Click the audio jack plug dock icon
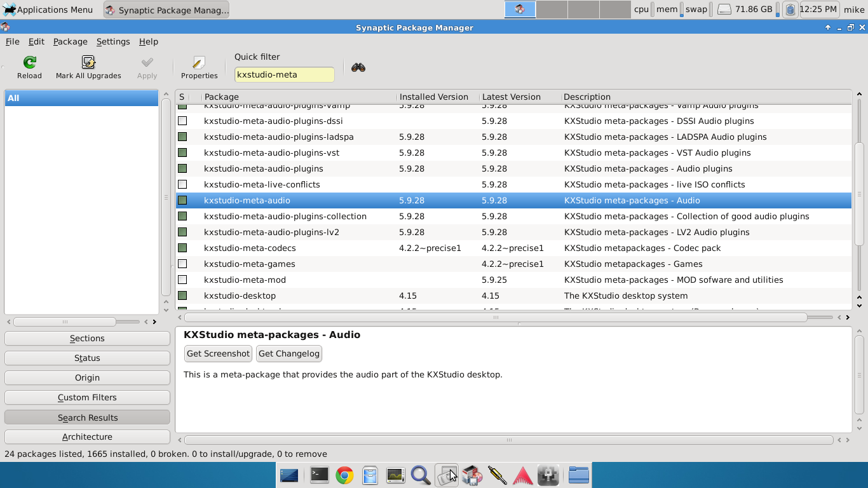Image resolution: width=868 pixels, height=488 pixels. 497,475
